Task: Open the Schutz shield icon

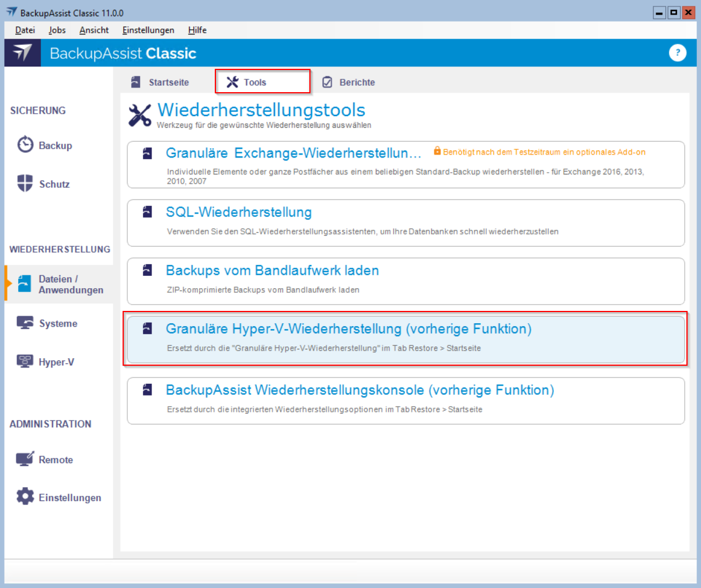Action: tap(25, 183)
